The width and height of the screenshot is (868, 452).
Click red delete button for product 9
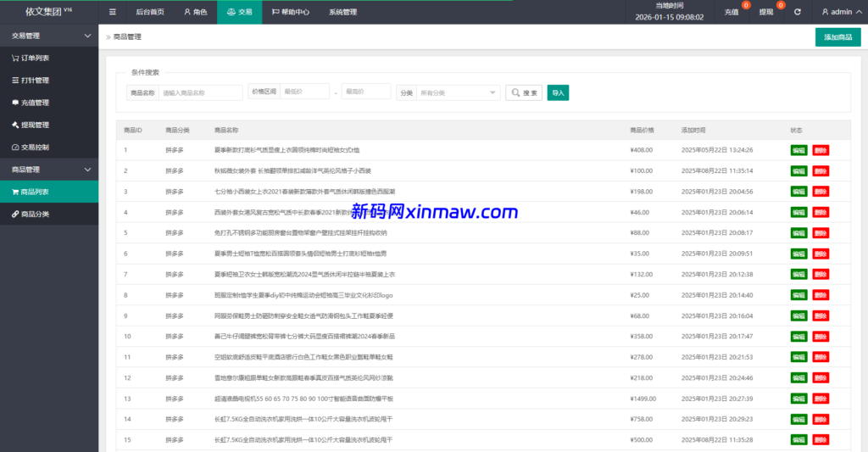point(821,315)
